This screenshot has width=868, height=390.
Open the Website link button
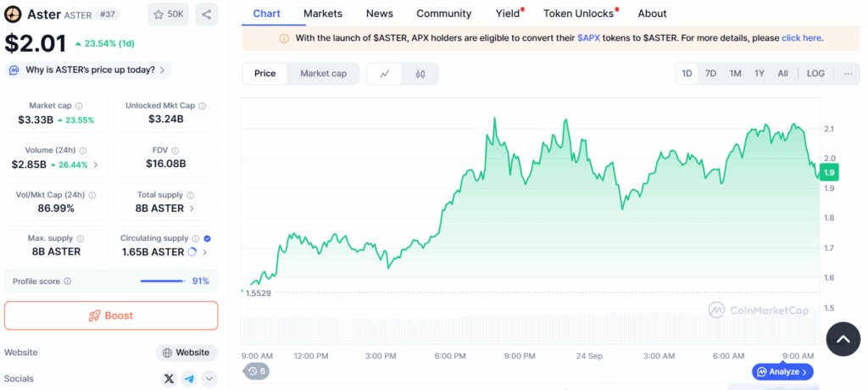[186, 353]
